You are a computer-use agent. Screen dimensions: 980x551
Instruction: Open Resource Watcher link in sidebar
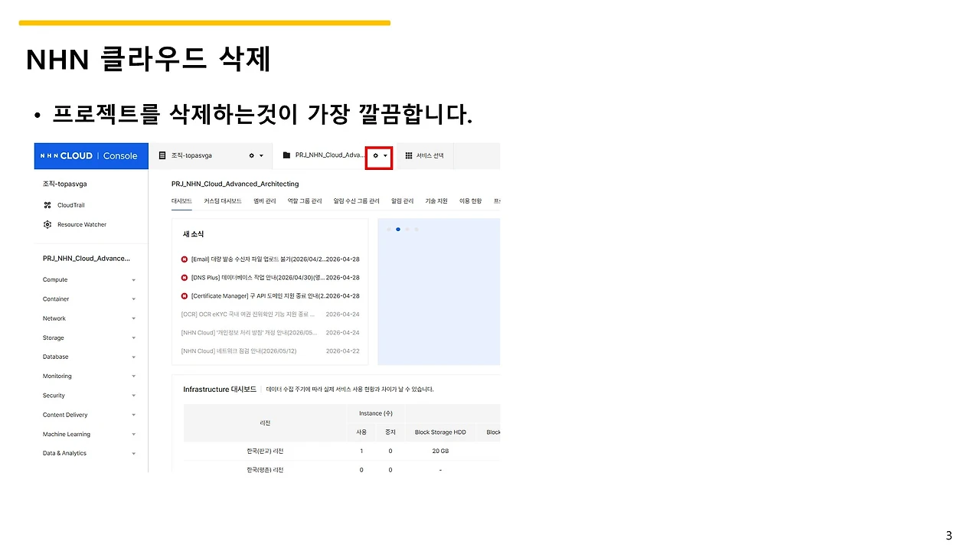(82, 224)
